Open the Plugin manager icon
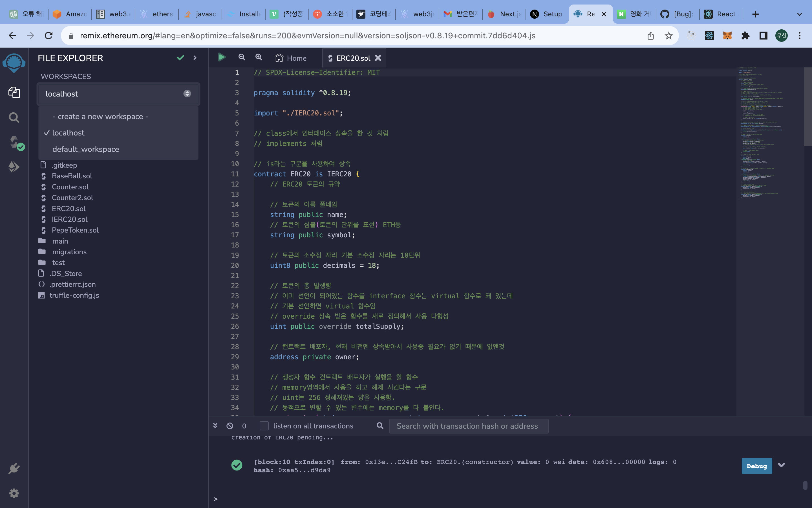Image resolution: width=812 pixels, height=508 pixels. (x=14, y=468)
